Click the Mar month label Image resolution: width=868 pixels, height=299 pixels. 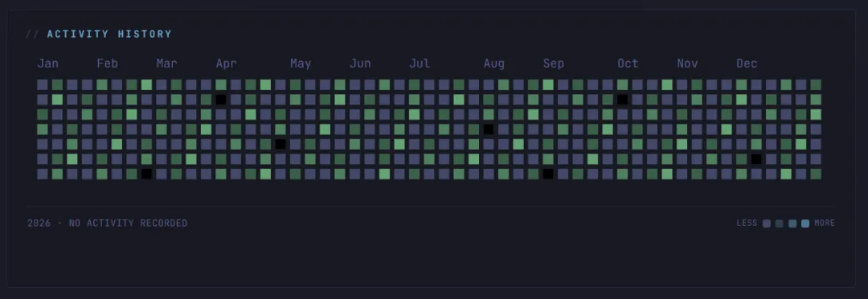pos(166,63)
